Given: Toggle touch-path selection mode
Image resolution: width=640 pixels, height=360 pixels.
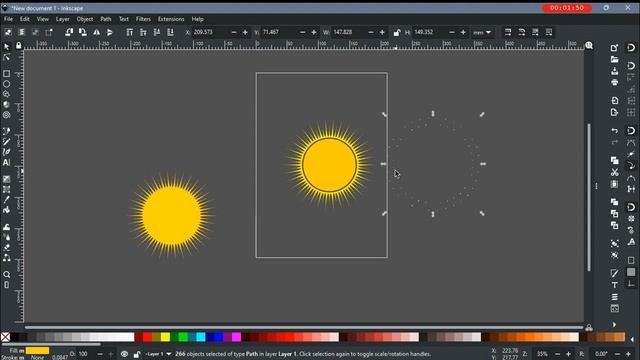Looking at the screenshot, I should click(x=49, y=32).
